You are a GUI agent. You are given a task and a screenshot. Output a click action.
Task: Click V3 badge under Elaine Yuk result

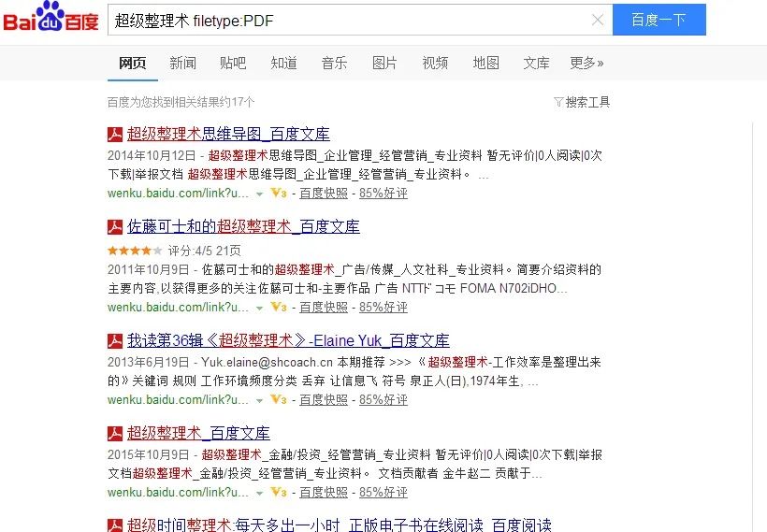[279, 399]
